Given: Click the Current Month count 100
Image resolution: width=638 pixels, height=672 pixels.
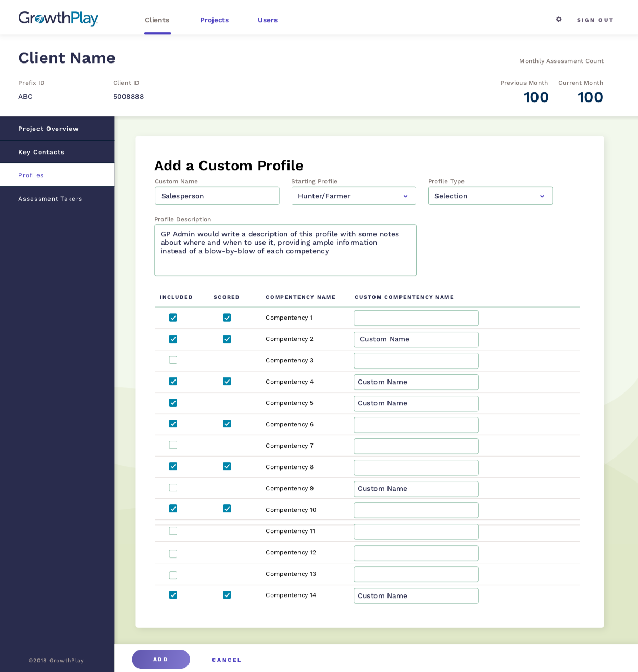Looking at the screenshot, I should 590,97.
